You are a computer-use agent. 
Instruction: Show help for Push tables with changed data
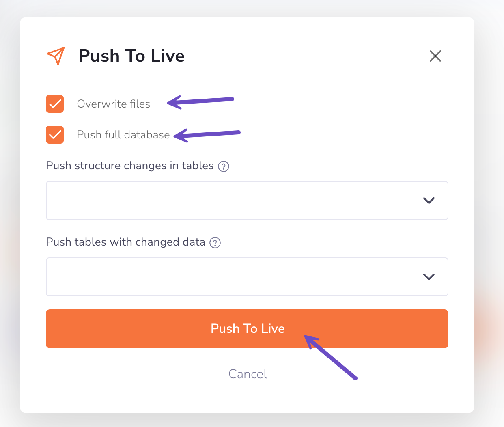click(x=215, y=243)
